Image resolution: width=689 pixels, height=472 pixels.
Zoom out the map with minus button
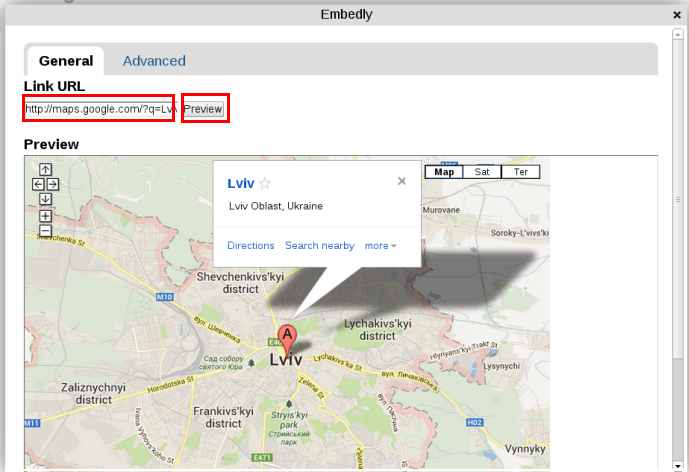[x=45, y=231]
